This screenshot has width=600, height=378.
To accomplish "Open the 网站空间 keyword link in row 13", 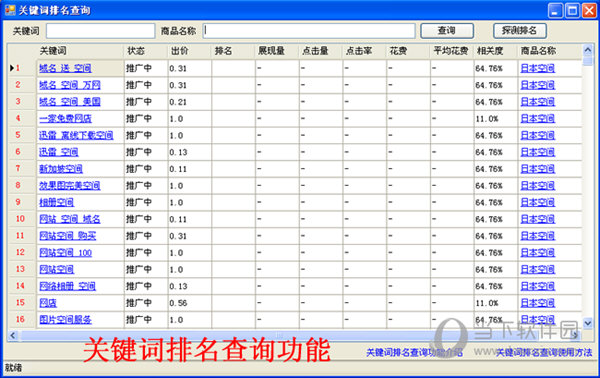I will point(57,270).
